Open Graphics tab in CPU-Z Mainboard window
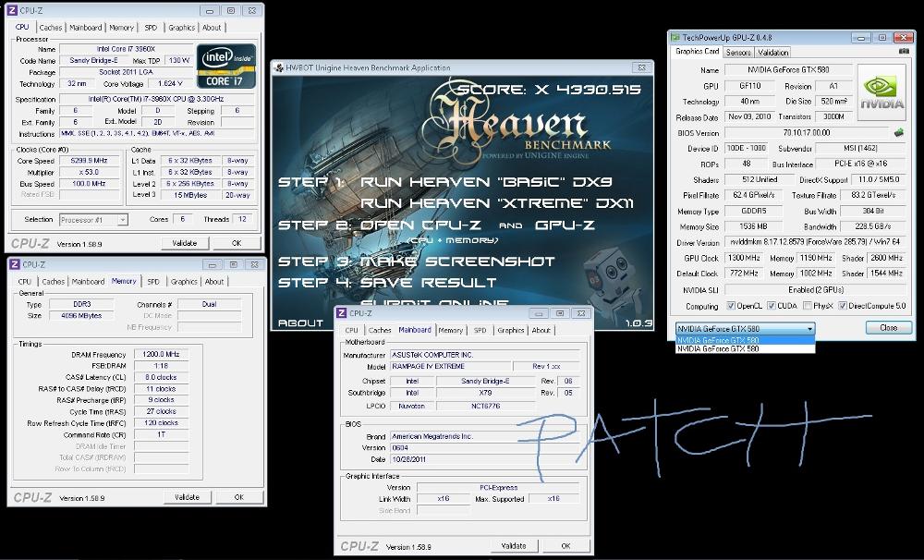 [510, 331]
